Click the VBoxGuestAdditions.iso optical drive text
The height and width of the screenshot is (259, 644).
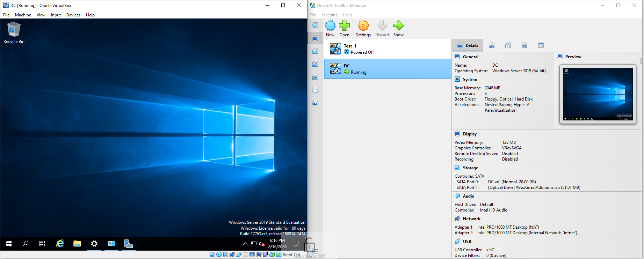[x=534, y=187]
